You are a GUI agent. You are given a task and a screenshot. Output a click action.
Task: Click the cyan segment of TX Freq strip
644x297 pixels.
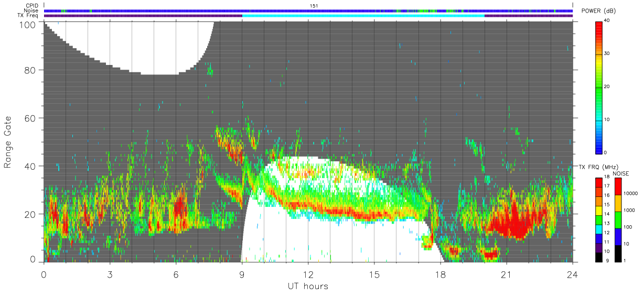(363, 16)
